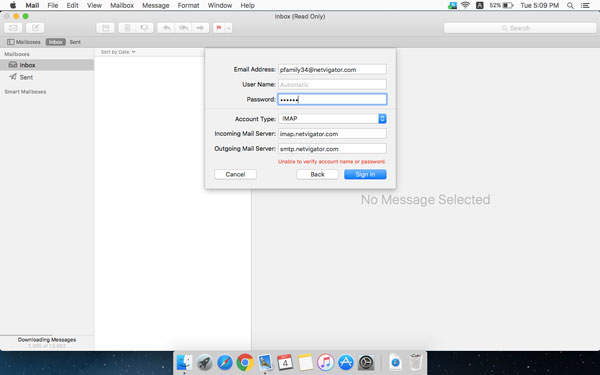The image size is (600, 375).
Task: Open the View menu
Action: click(x=94, y=5)
